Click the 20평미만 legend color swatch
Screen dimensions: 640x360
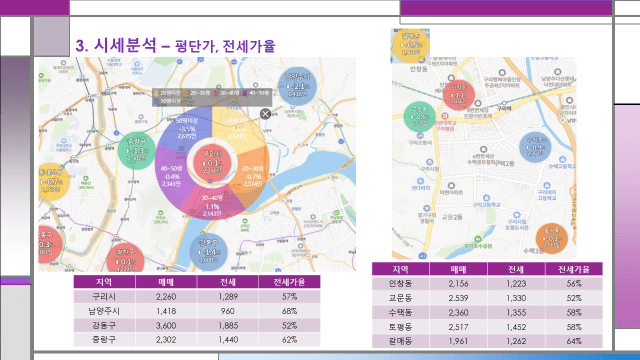[157, 93]
